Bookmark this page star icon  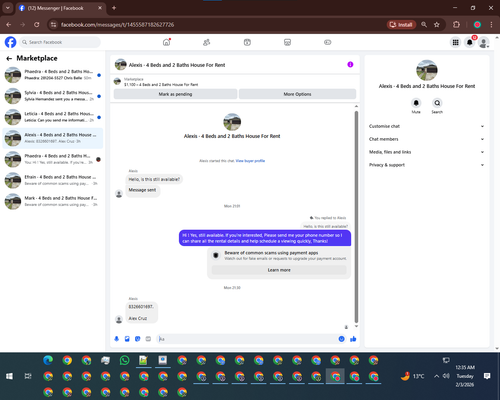(437, 24)
